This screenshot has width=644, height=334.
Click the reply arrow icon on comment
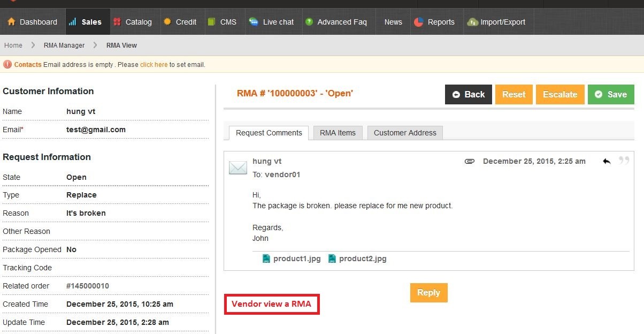[x=607, y=161]
